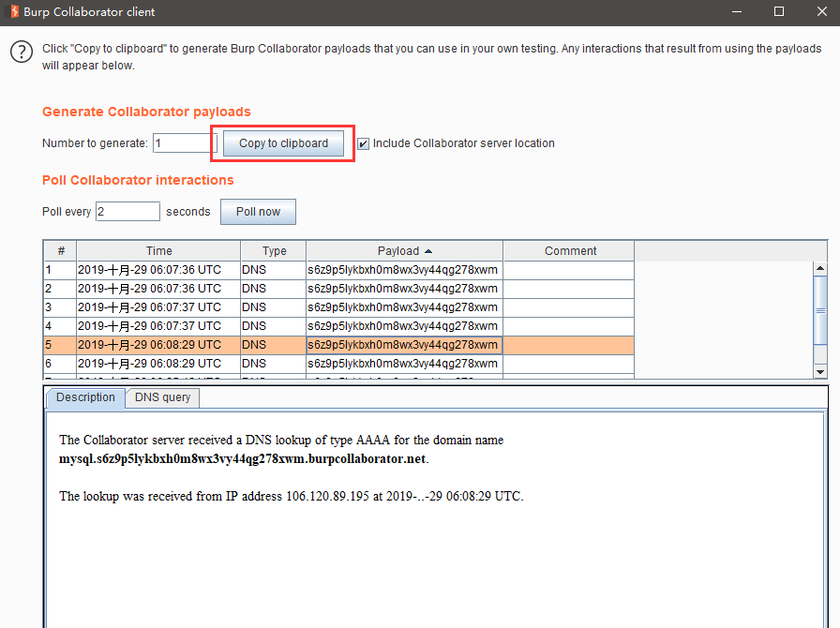The width and height of the screenshot is (840, 628).
Task: Click the table scrollbar up arrow
Action: (820, 268)
